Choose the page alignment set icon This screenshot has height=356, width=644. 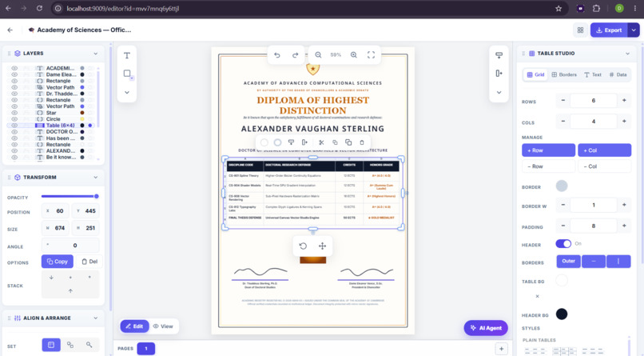tap(51, 345)
